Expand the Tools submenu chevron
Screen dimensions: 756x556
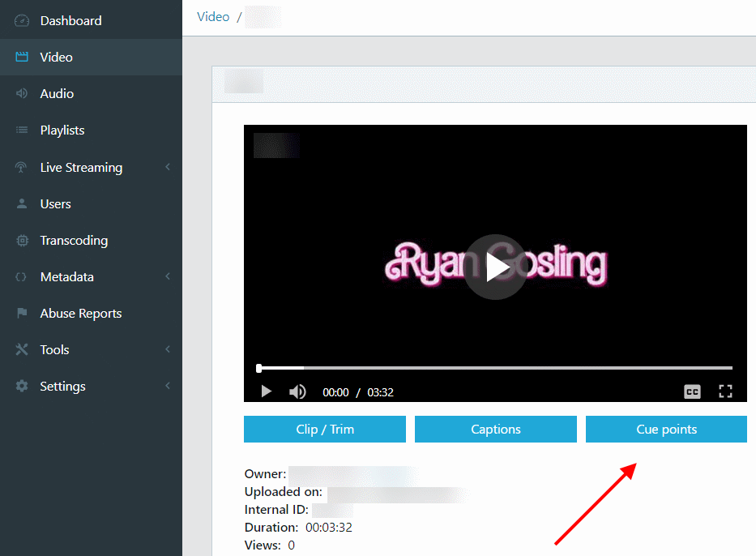[168, 349]
